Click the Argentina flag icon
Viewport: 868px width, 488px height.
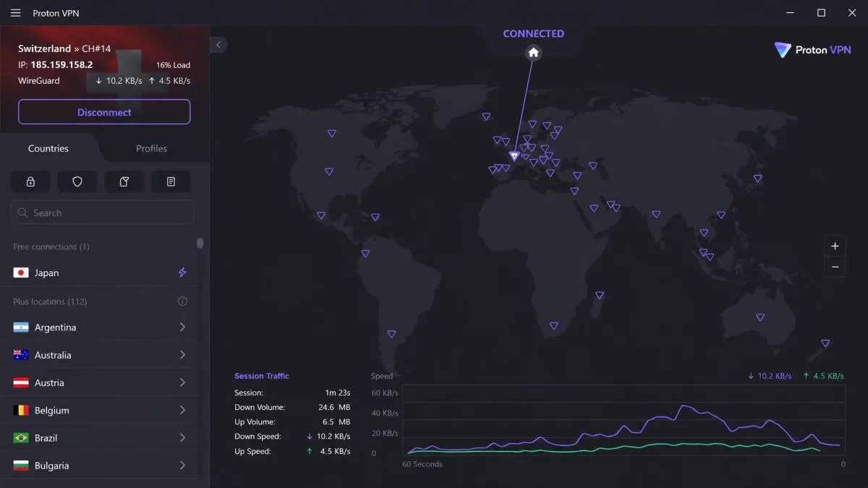tap(21, 328)
